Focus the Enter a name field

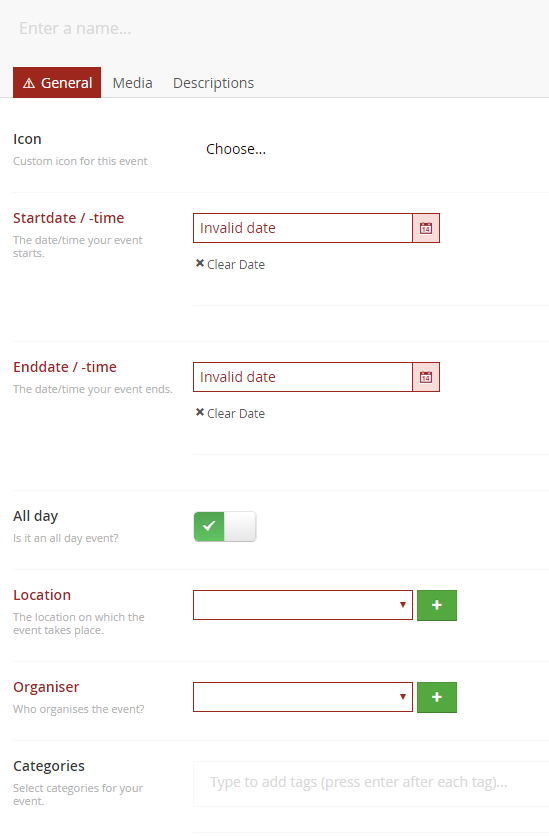274,28
